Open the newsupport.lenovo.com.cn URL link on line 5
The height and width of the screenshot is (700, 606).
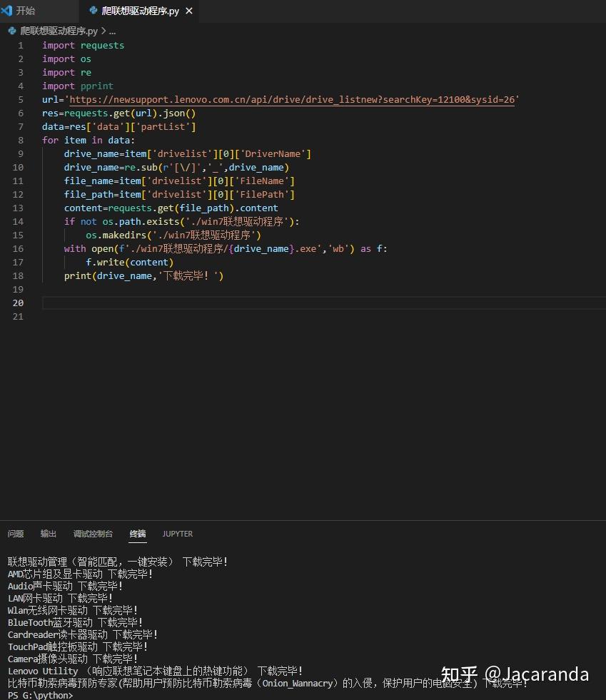click(292, 100)
